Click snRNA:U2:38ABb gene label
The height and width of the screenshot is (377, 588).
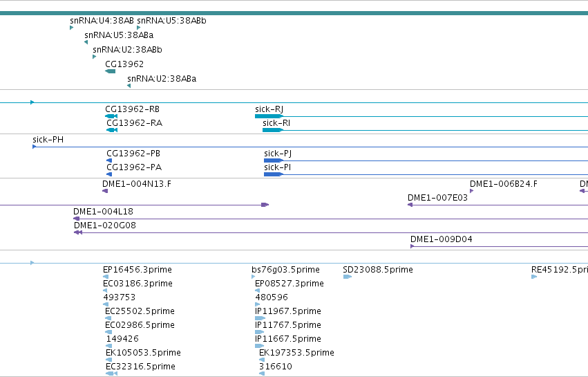coord(127,50)
